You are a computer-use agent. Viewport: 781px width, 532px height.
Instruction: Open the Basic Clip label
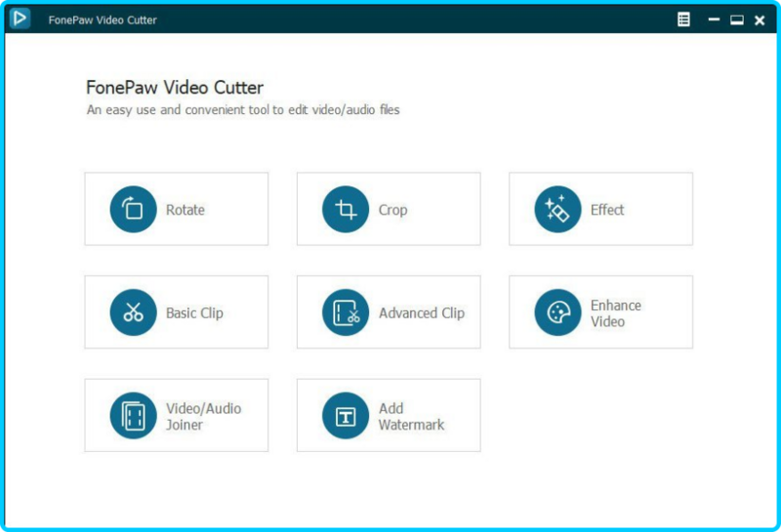pyautogui.click(x=194, y=312)
